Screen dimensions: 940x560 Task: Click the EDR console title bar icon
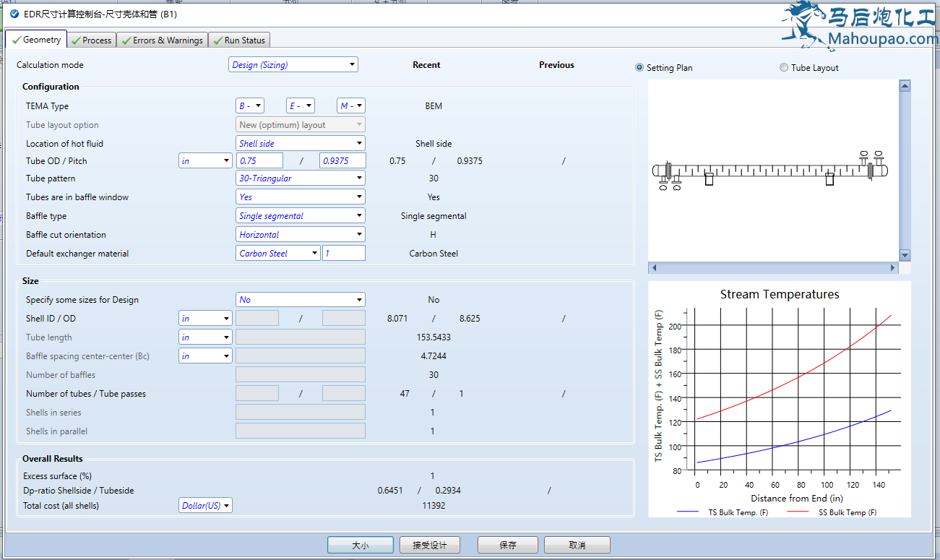14,13
